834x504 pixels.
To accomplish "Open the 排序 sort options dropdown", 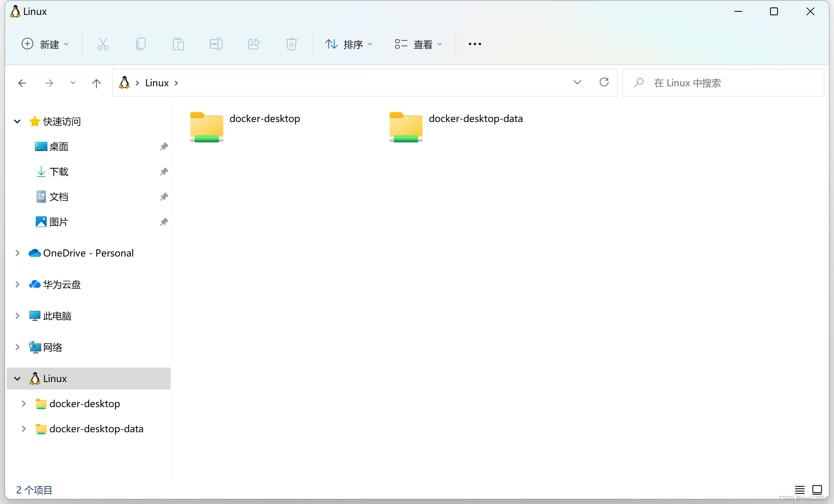I will tap(349, 44).
